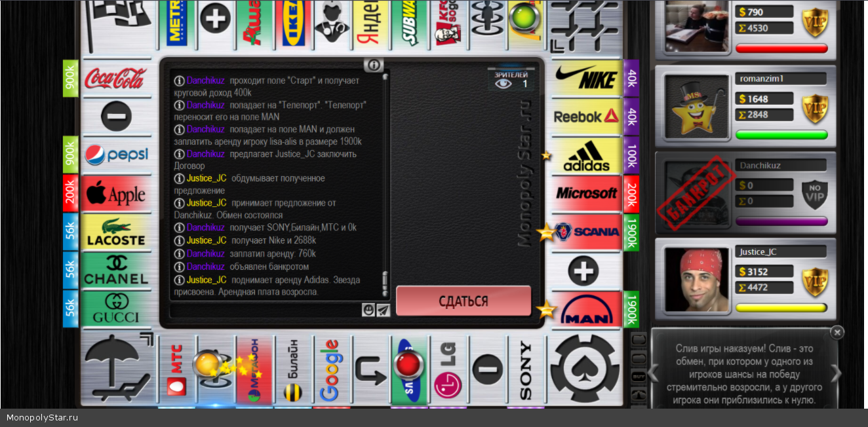
Task: Open the Apple property cell
Action: [x=116, y=193]
